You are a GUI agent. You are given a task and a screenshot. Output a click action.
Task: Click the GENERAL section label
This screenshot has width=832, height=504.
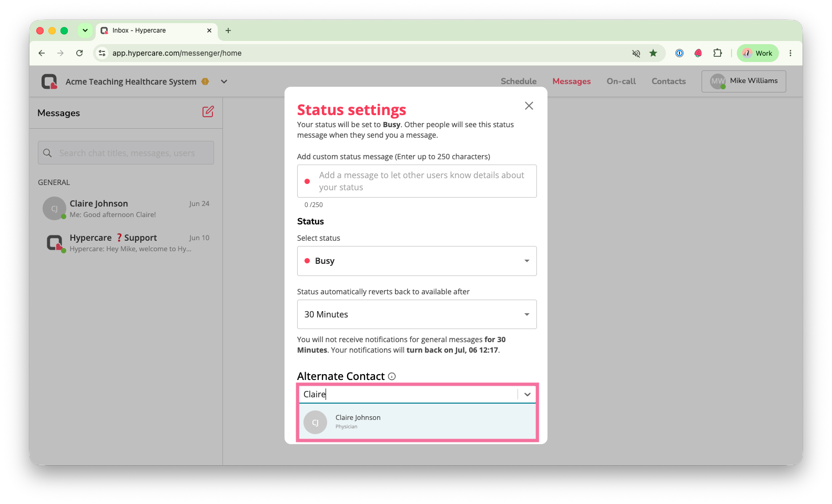coord(54,182)
